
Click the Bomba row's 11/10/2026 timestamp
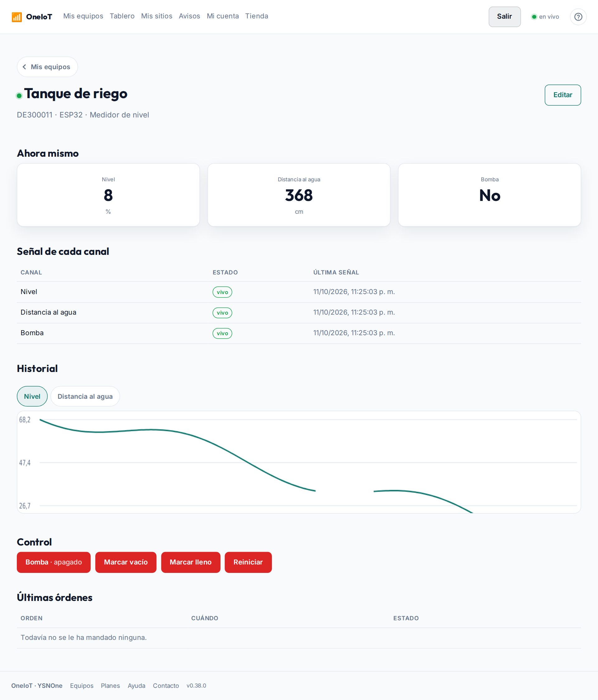354,333
